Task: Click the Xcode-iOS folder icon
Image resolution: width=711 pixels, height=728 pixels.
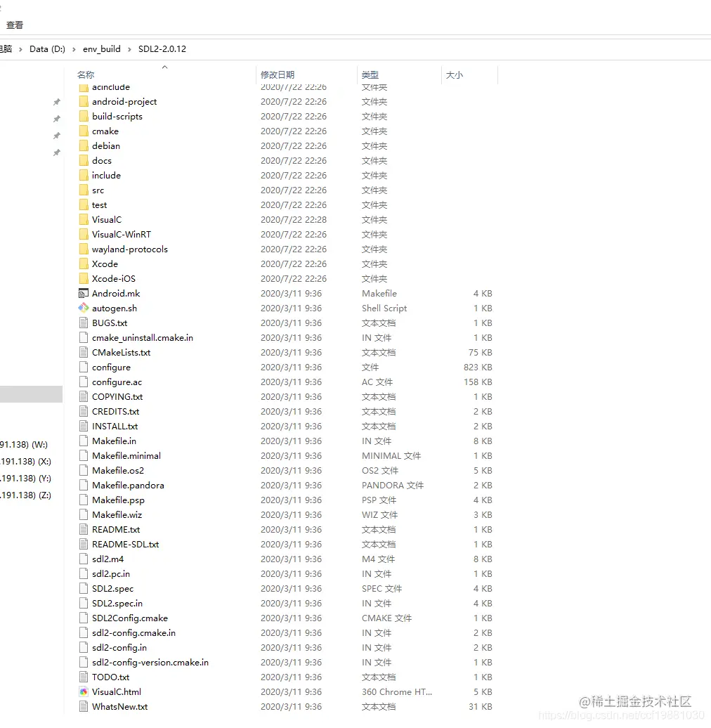Action: [84, 279]
